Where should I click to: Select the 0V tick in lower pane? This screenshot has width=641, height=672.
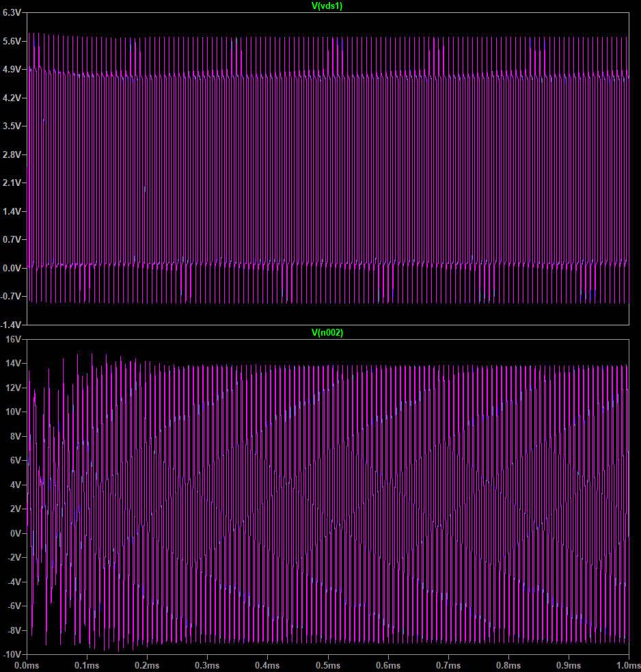[16, 533]
